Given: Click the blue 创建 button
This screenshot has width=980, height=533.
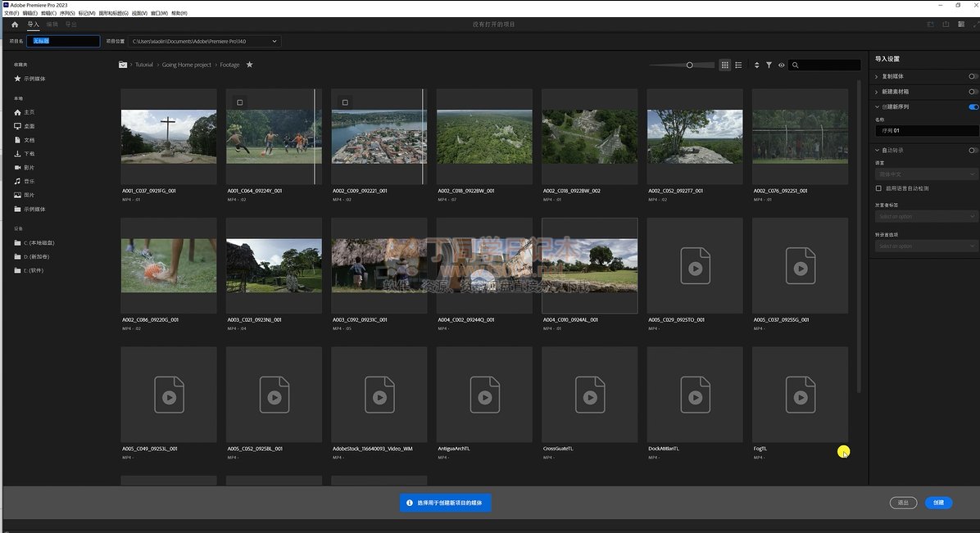Looking at the screenshot, I should 938,503.
